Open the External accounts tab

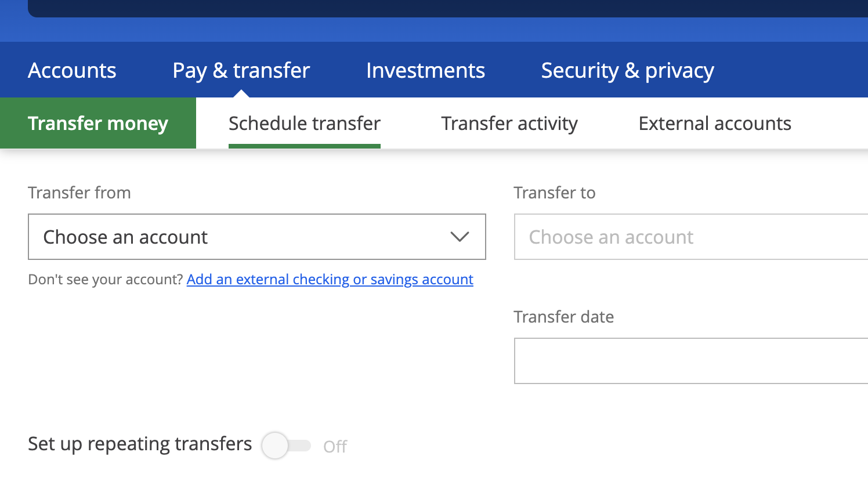[715, 123]
